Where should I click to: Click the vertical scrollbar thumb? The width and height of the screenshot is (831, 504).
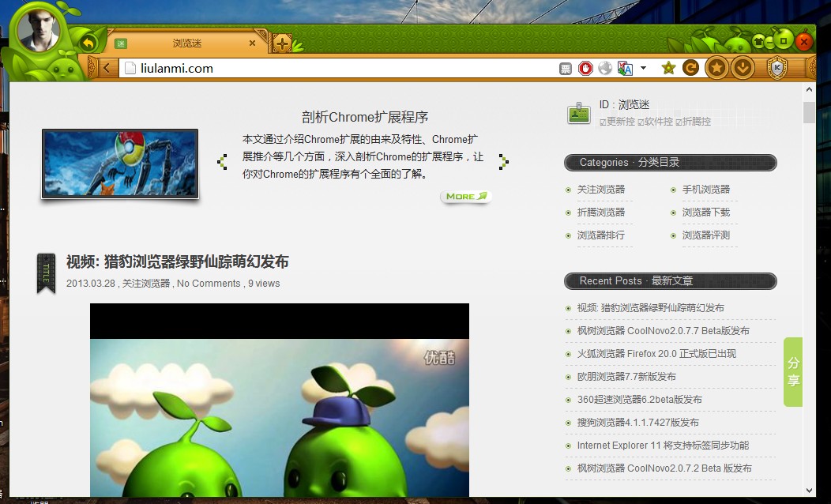809,112
